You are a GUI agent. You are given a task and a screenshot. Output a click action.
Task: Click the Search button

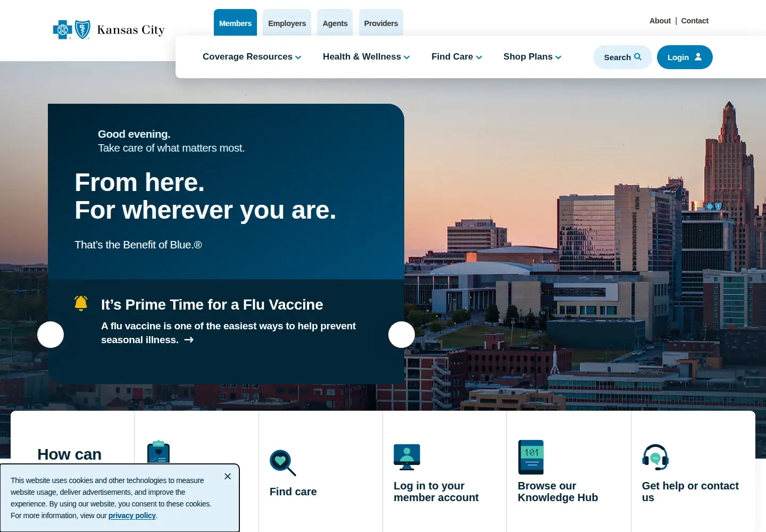[622, 57]
